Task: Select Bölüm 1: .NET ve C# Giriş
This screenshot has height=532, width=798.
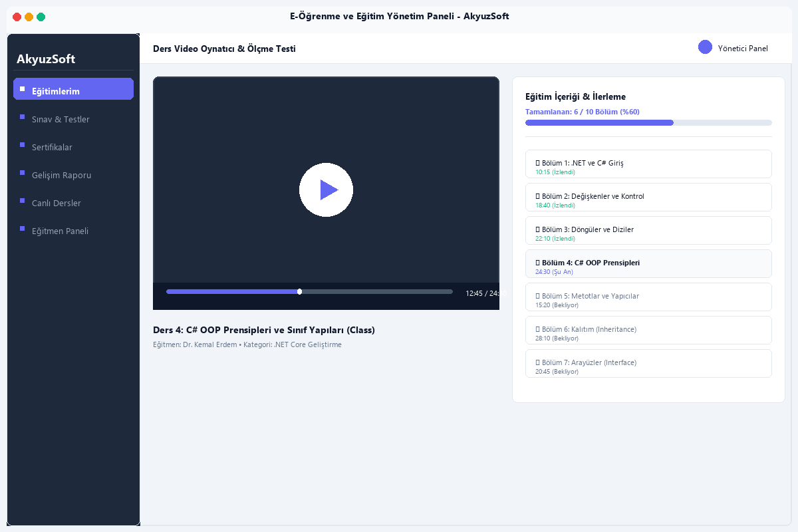Action: (x=648, y=164)
